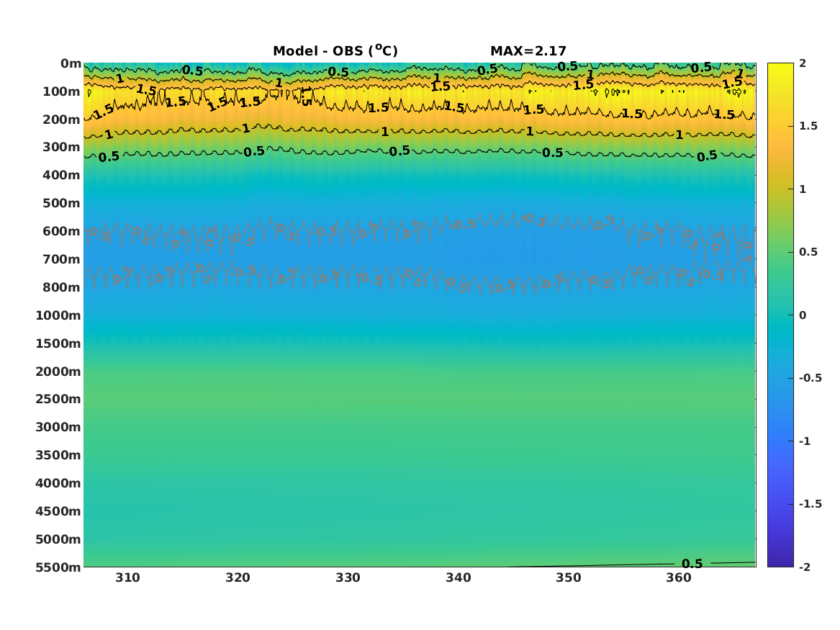Click the x-axis tick label 330
The width and height of the screenshot is (840, 630).
(348, 577)
